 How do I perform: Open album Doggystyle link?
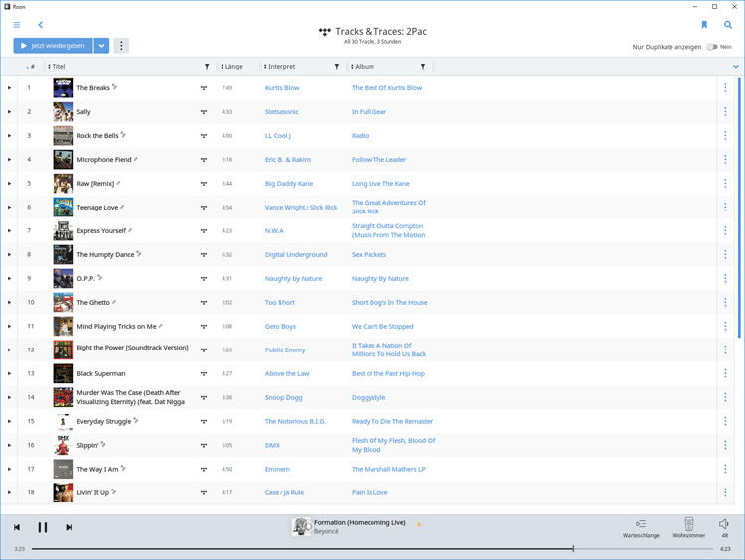coord(369,397)
